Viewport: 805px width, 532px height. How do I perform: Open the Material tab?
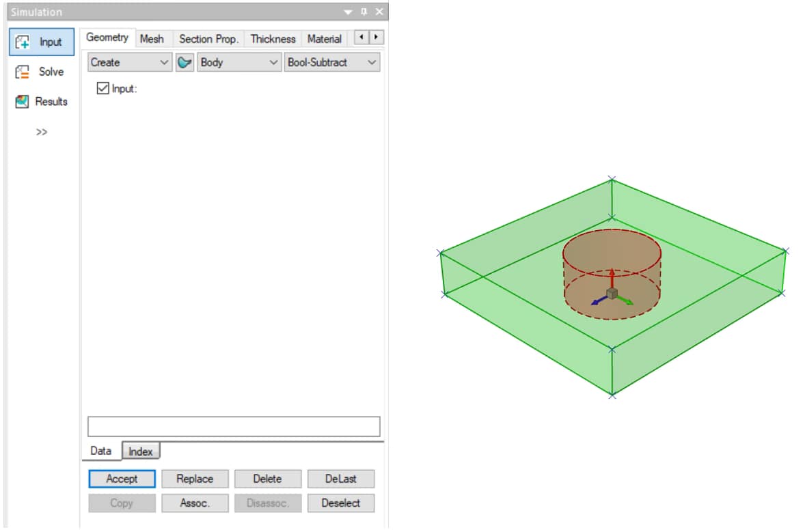click(324, 39)
